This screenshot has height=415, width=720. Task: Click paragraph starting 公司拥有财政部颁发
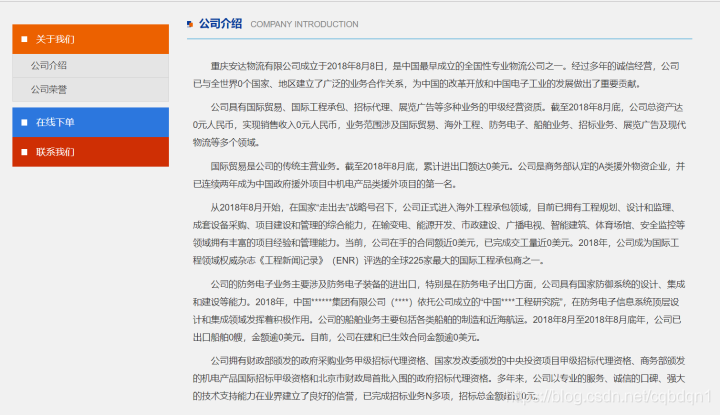(439, 378)
